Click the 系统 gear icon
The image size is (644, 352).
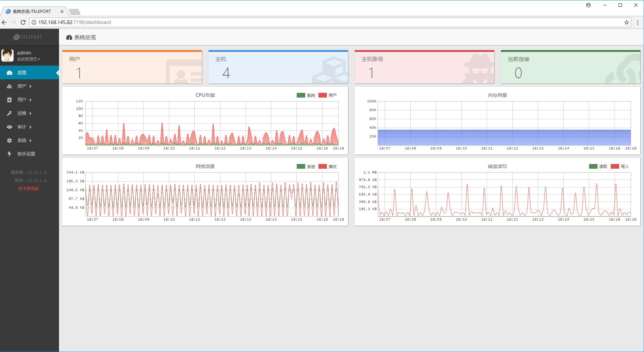pyautogui.click(x=9, y=140)
